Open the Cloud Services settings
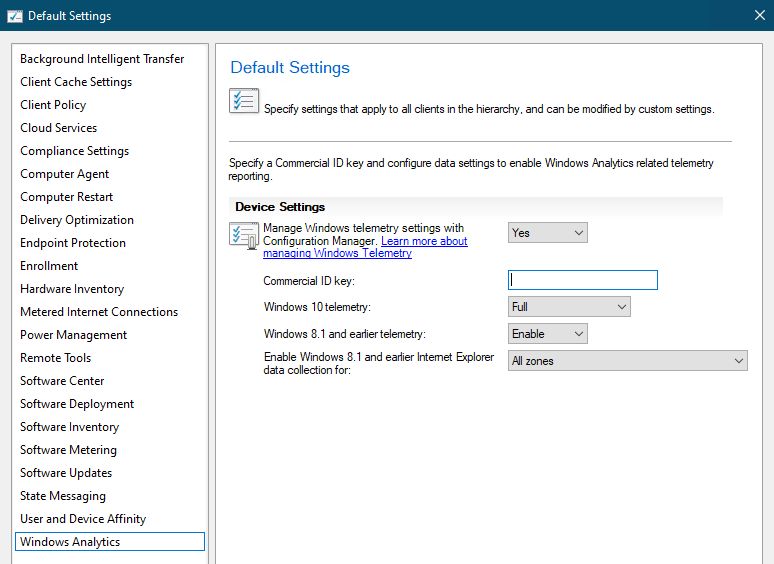This screenshot has width=774, height=564. [59, 128]
